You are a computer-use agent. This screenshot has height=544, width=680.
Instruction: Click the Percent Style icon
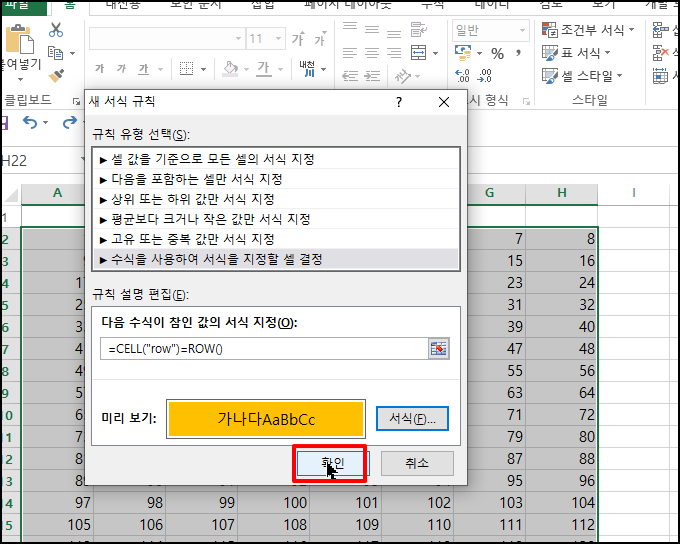coord(497,53)
